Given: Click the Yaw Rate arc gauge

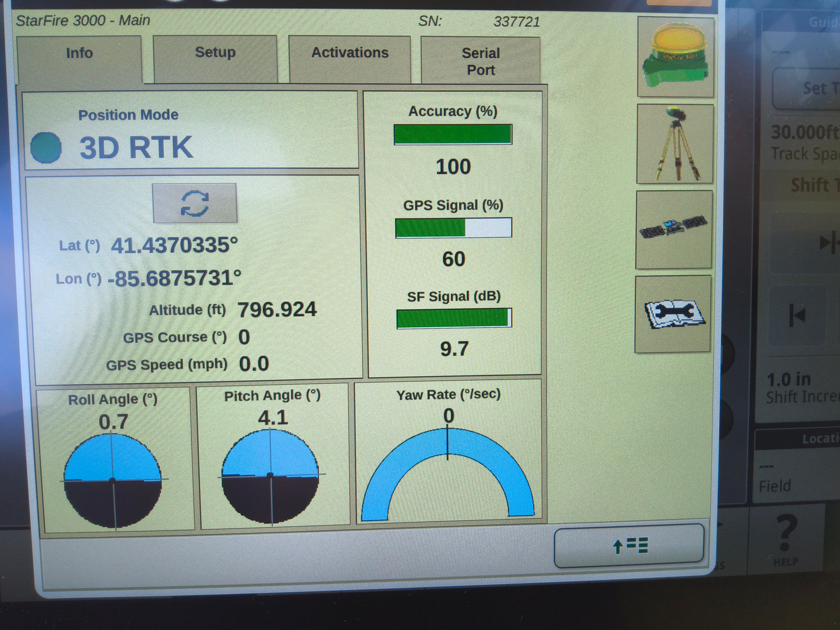Looking at the screenshot, I should click(448, 474).
